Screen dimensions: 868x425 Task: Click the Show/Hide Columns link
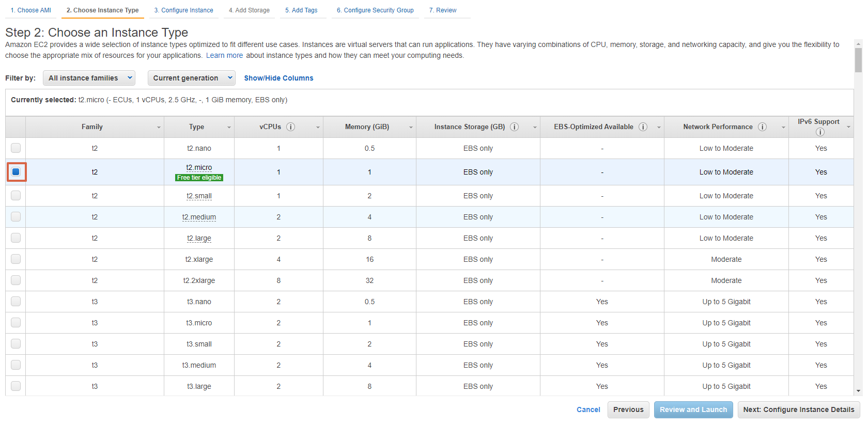click(278, 78)
